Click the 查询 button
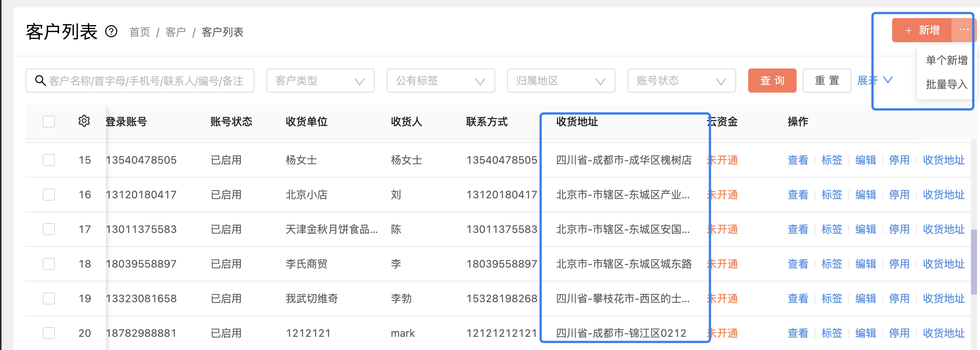This screenshot has height=350, width=980. (772, 81)
